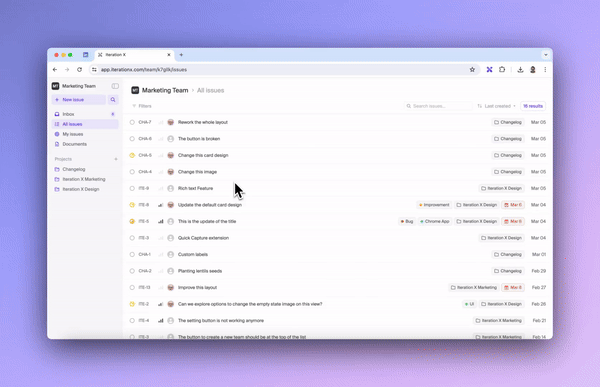
Task: Set the priority bars icon on ITE-5
Action: click(x=161, y=221)
